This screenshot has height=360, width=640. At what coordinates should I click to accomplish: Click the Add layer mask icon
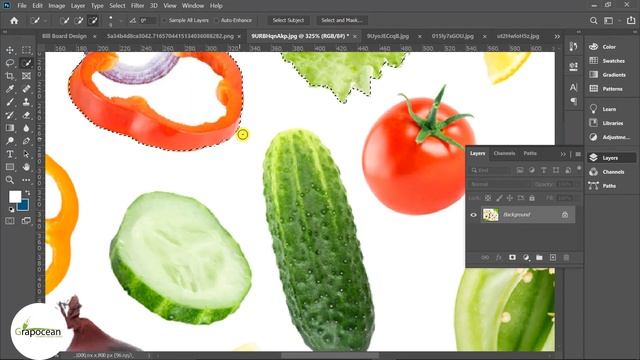[512, 258]
